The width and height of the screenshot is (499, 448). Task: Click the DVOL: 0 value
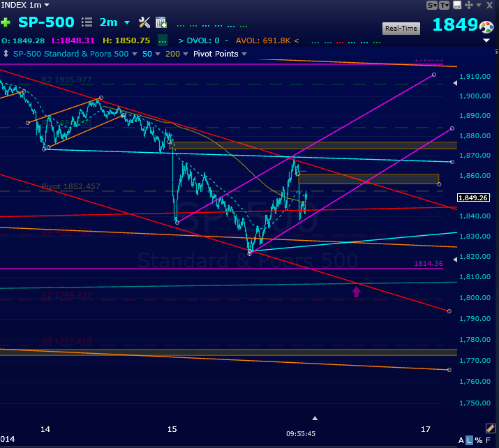click(203, 40)
